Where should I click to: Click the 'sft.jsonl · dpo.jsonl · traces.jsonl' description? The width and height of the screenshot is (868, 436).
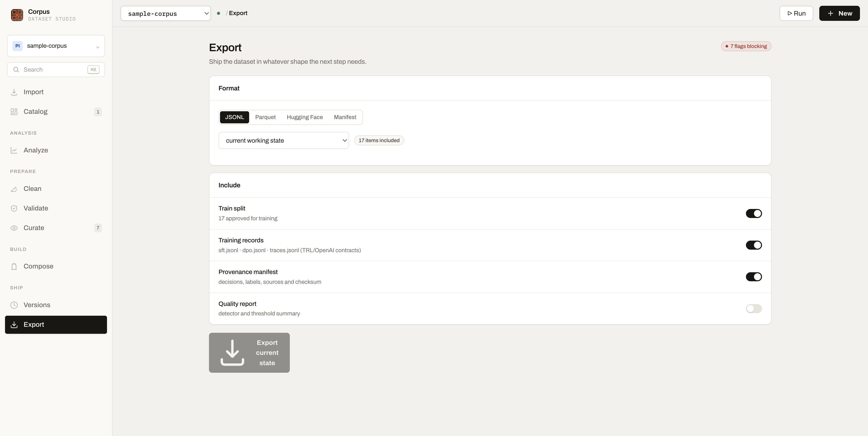click(x=289, y=250)
